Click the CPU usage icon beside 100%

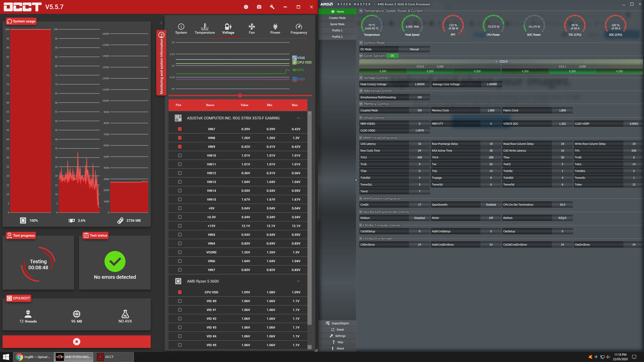click(x=23, y=220)
